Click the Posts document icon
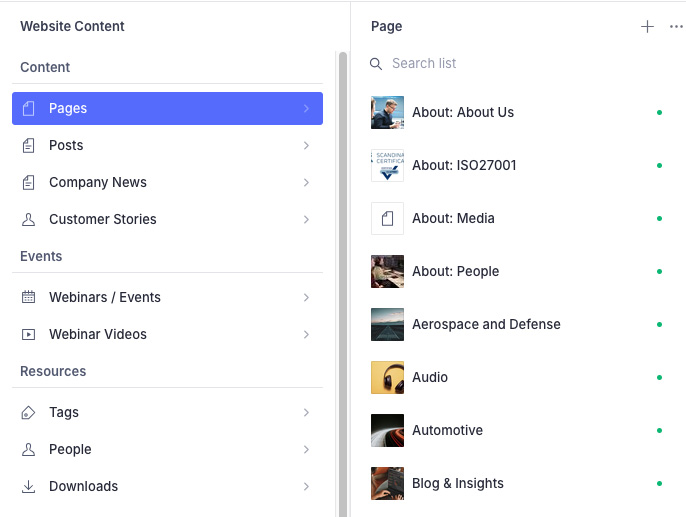The image size is (686, 517). pyautogui.click(x=29, y=145)
